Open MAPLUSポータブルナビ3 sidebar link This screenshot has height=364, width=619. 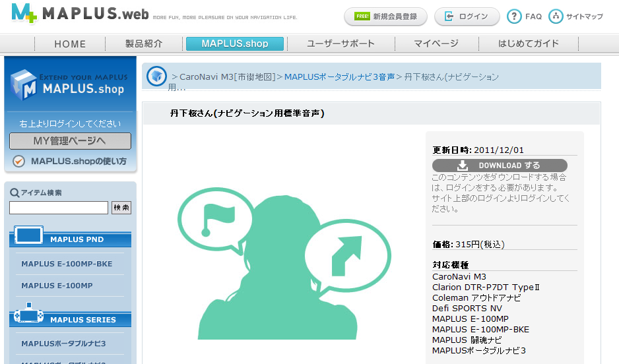(x=63, y=344)
